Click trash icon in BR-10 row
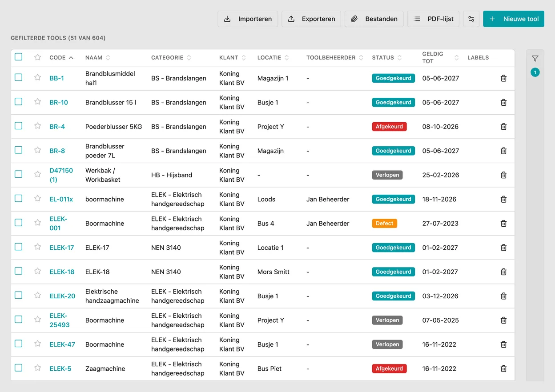 503,102
